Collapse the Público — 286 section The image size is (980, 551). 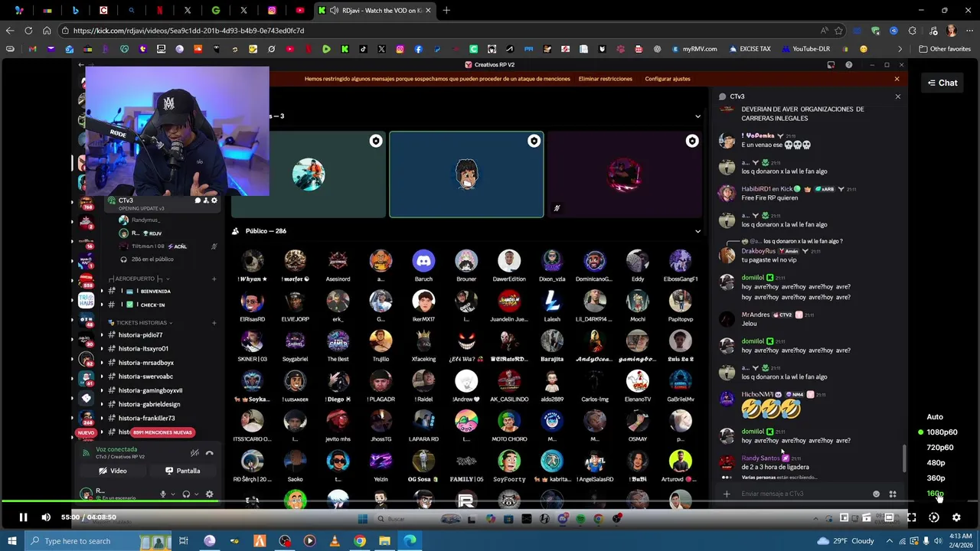point(697,231)
